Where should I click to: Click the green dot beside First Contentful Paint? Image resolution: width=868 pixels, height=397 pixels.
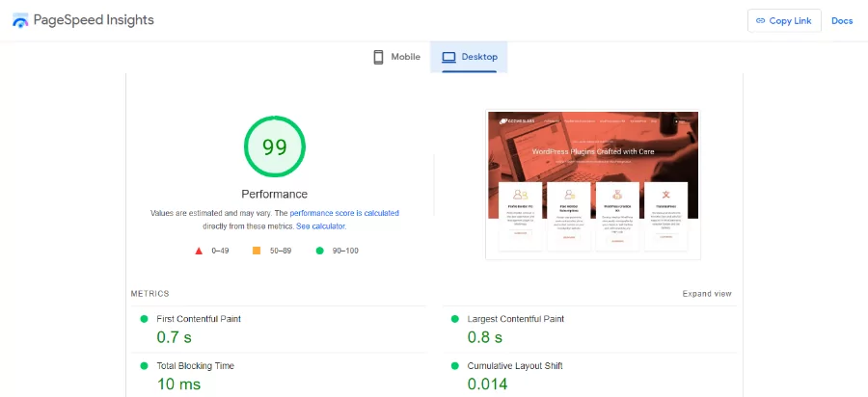(x=144, y=319)
